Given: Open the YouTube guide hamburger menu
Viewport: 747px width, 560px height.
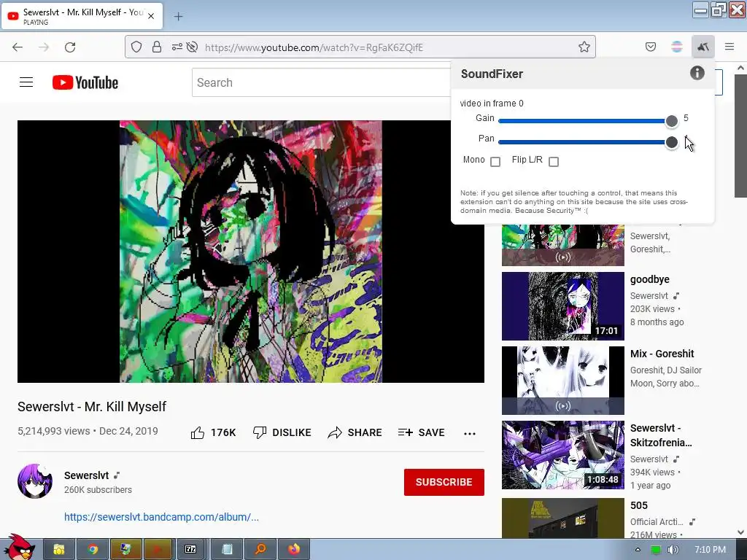Looking at the screenshot, I should coord(26,82).
